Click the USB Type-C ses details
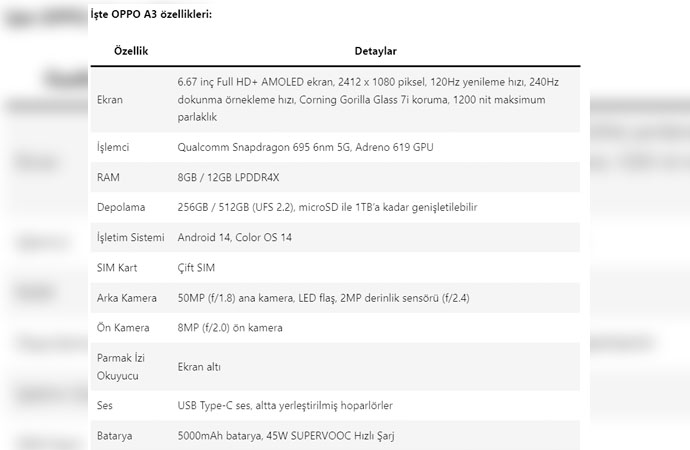The image size is (690, 450). click(285, 406)
